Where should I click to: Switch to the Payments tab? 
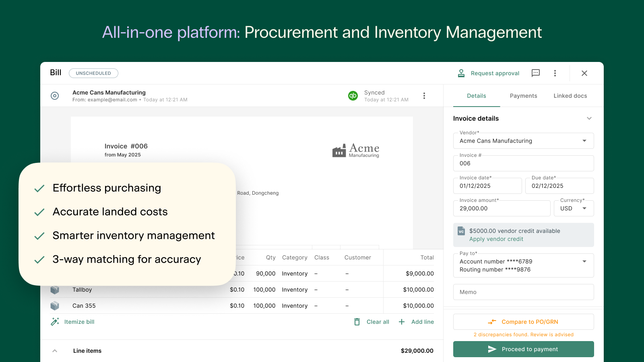(523, 96)
